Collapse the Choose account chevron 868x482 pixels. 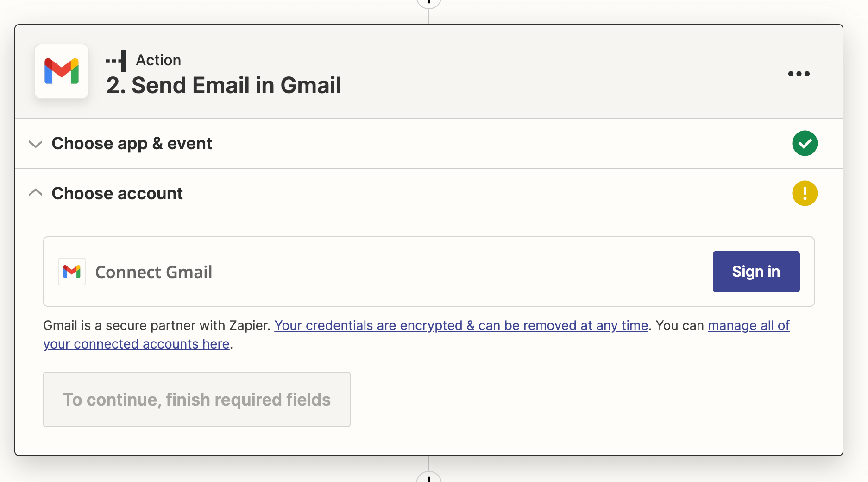coord(36,193)
